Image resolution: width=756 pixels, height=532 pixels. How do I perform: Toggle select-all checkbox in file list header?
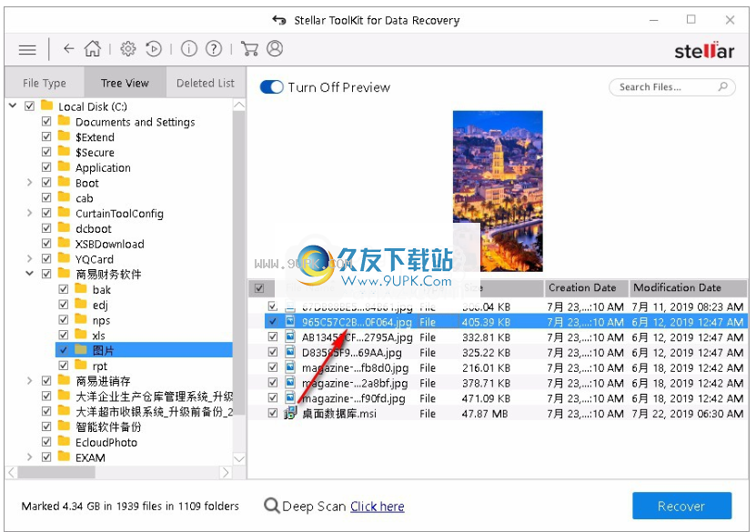tap(259, 288)
